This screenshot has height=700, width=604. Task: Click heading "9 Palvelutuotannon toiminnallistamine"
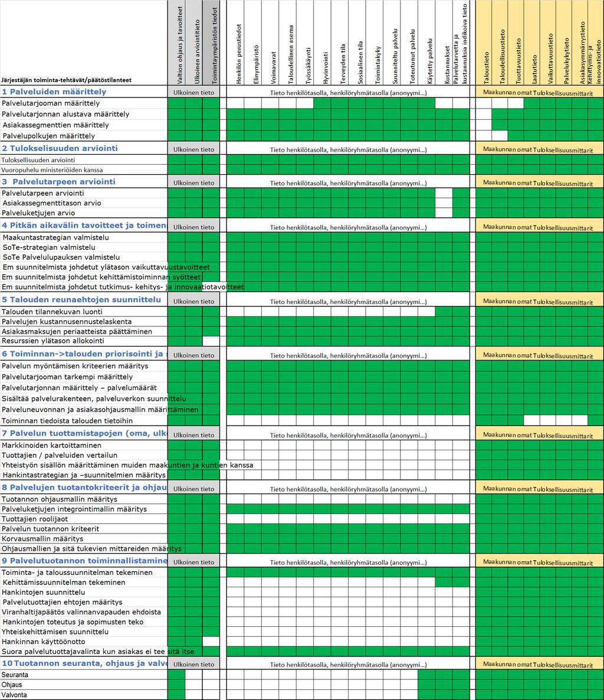tap(84, 561)
